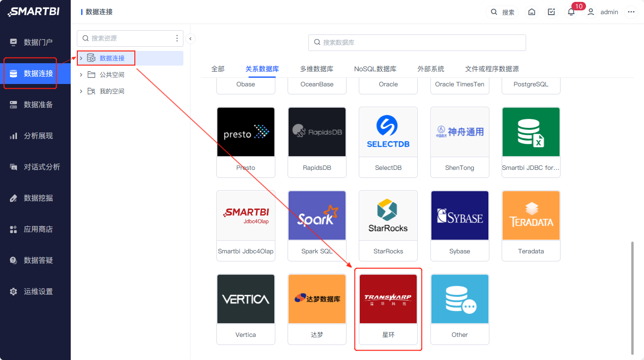Open 数据答疑 in the sidebar

(35, 260)
